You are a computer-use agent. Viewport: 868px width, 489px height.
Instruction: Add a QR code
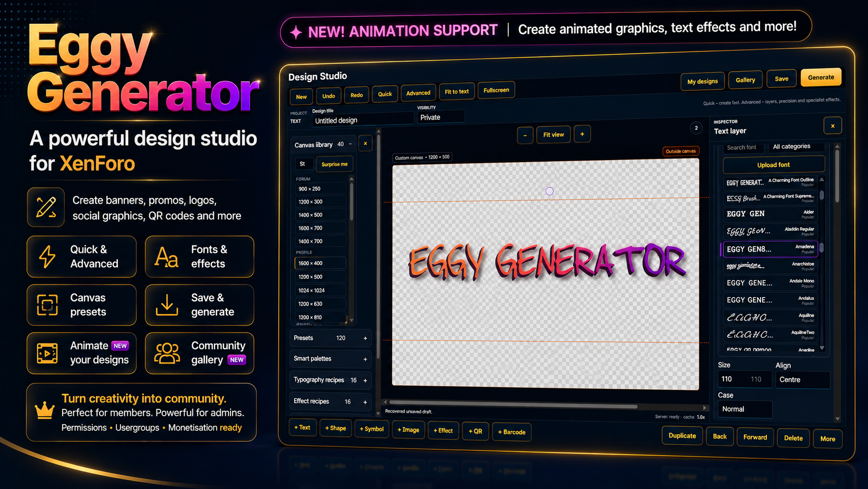click(476, 431)
